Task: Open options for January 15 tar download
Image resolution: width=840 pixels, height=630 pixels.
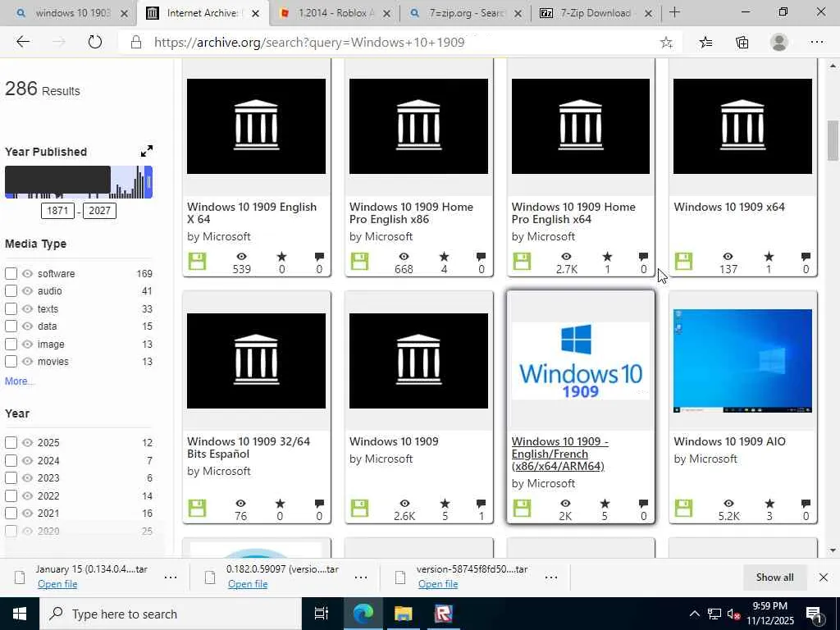Action: [171, 577]
